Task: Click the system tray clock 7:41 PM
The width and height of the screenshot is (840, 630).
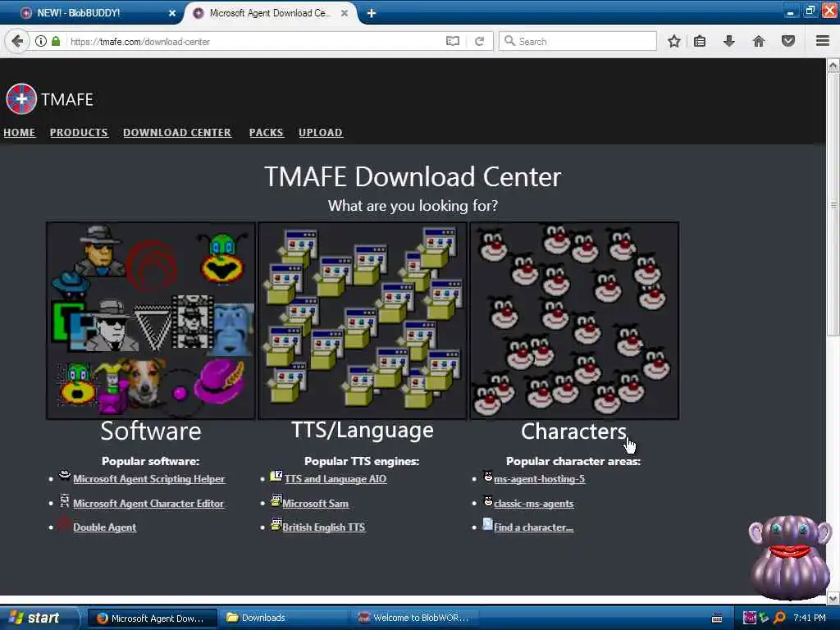Action: [810, 618]
